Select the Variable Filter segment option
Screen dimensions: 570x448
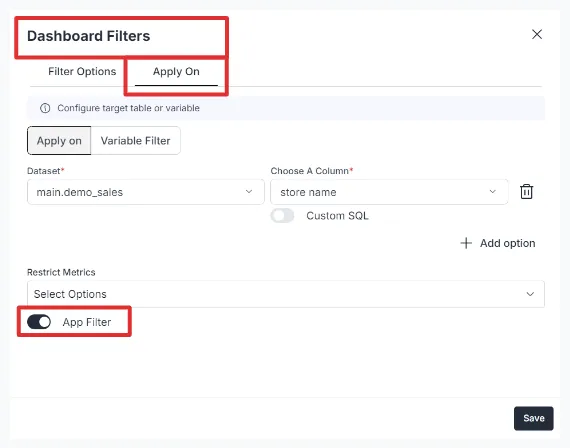[x=135, y=141]
